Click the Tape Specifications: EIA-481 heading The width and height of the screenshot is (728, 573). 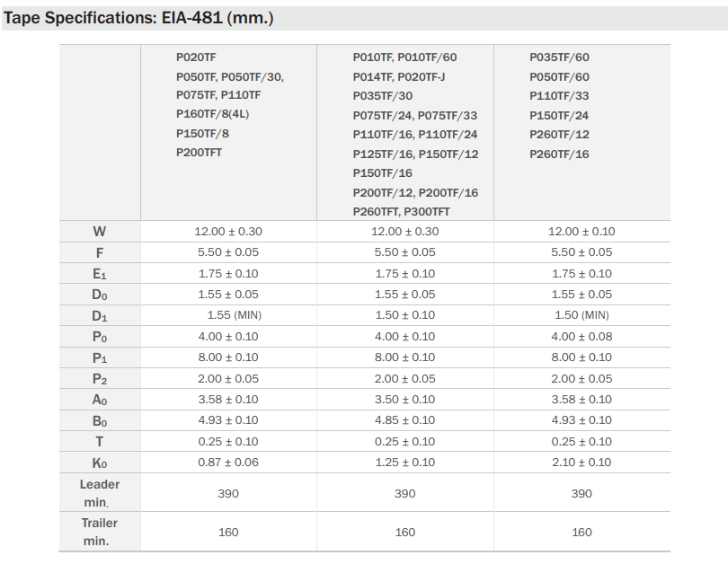point(138,18)
